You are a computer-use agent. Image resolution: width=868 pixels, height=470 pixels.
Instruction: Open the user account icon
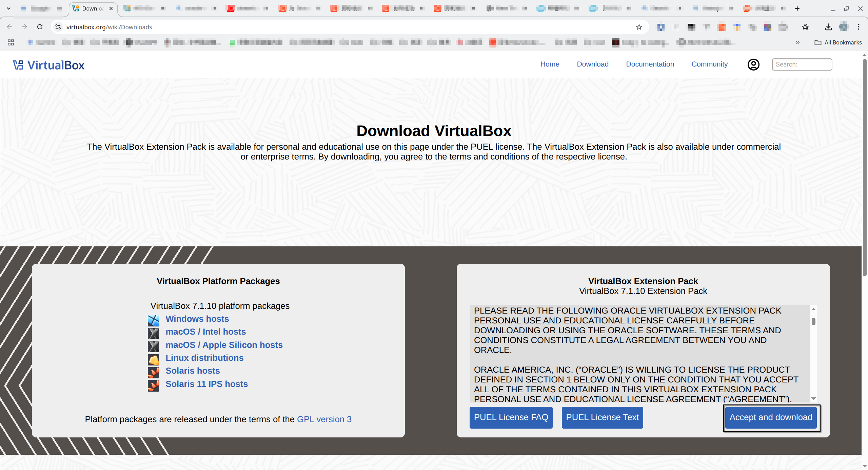click(753, 64)
